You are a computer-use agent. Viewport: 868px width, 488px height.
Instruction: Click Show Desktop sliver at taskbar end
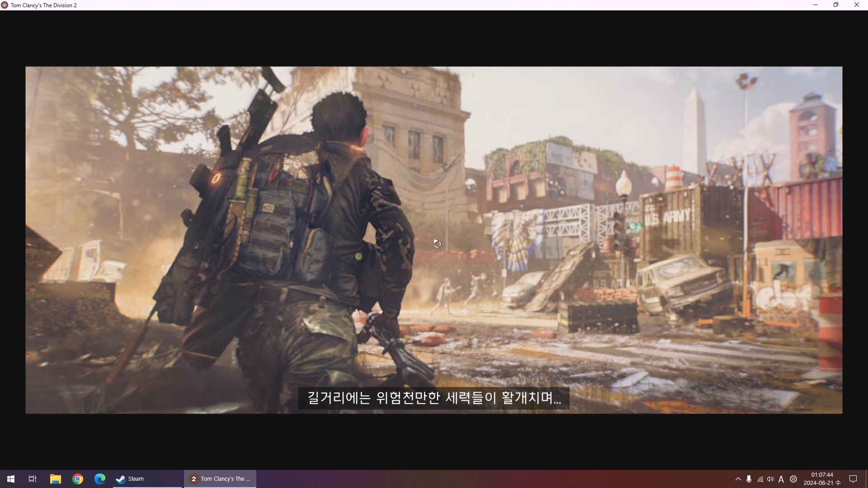click(866, 479)
